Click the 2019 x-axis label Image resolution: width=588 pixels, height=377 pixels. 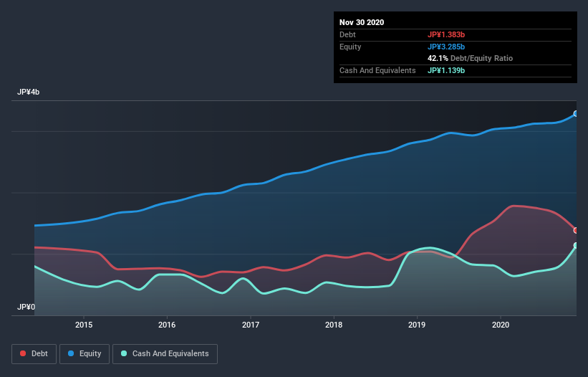[x=417, y=325]
